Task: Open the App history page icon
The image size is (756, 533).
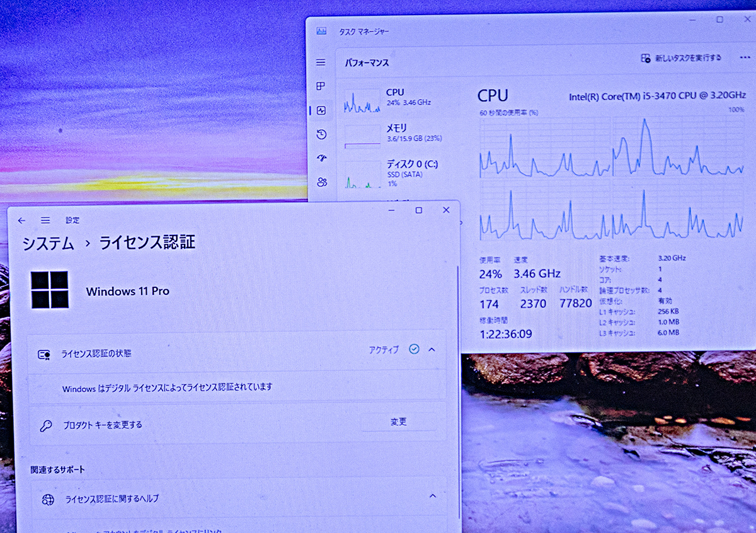Action: click(x=321, y=134)
